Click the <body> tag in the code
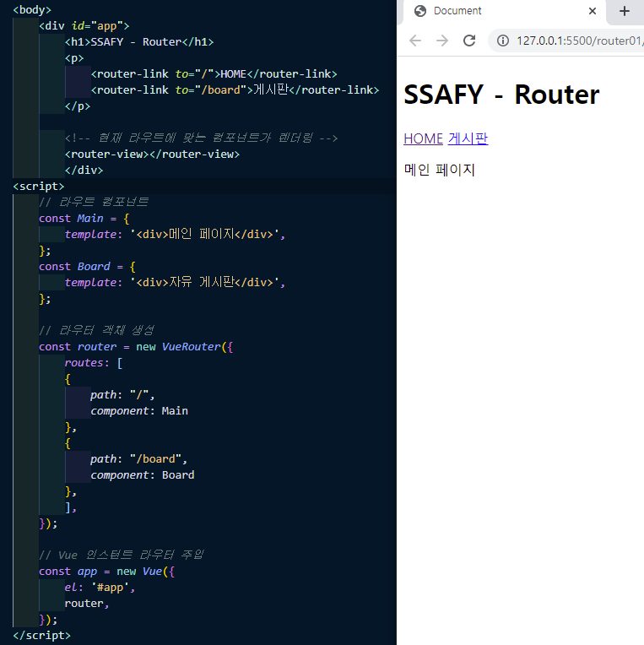The height and width of the screenshot is (645, 644). click(x=32, y=10)
